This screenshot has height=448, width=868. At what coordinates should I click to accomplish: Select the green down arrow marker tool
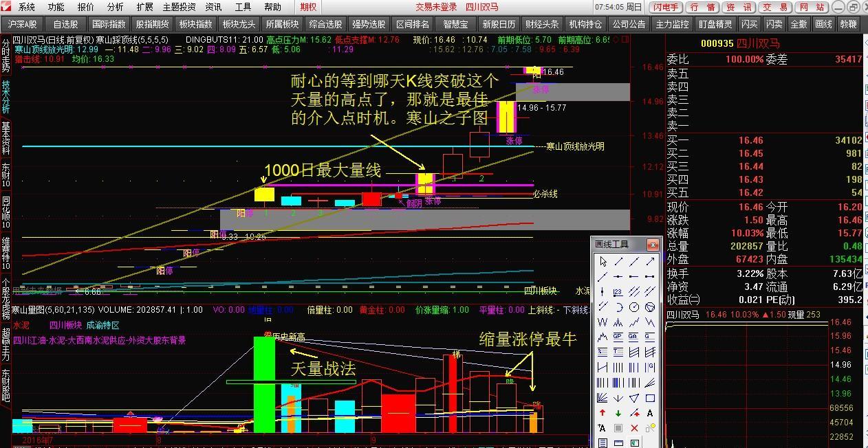point(618,413)
